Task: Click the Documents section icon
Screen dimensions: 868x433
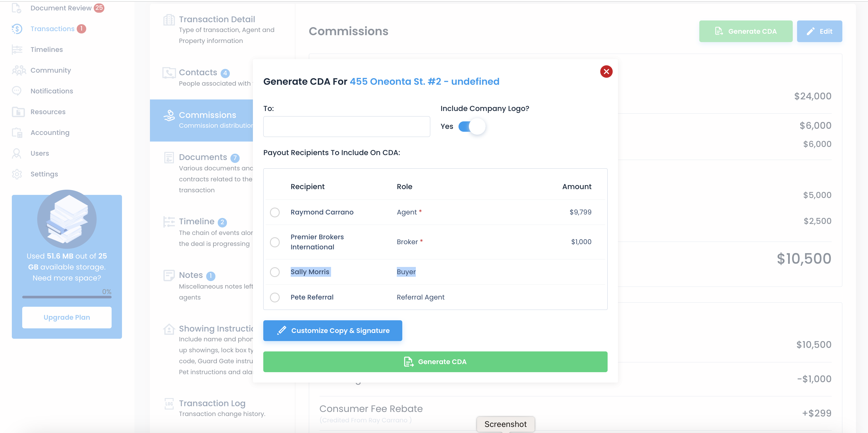Action: pos(169,157)
